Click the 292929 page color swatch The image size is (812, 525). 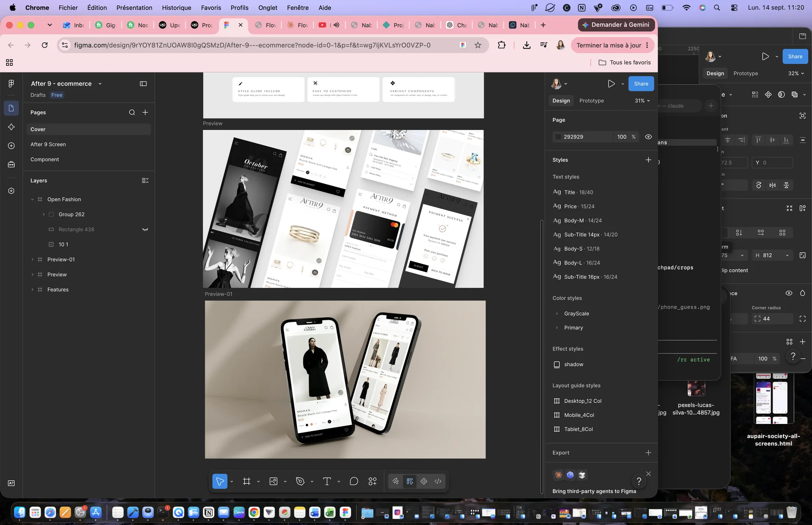(558, 137)
